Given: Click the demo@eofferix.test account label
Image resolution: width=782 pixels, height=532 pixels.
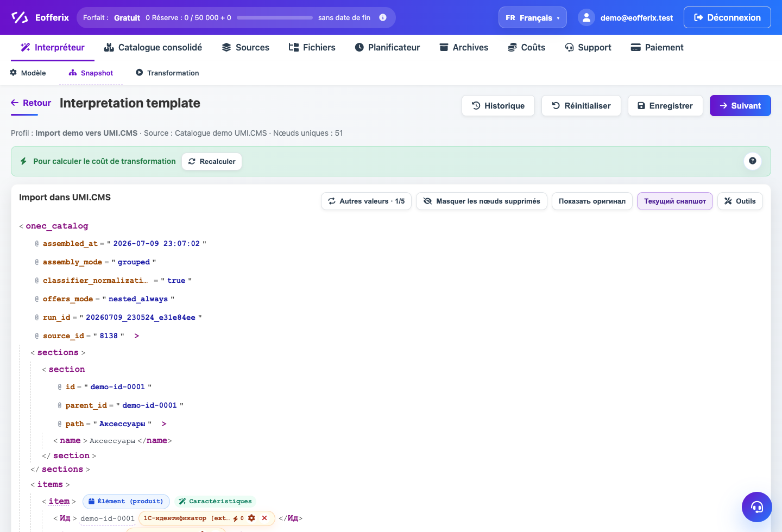Looking at the screenshot, I should pyautogui.click(x=636, y=18).
